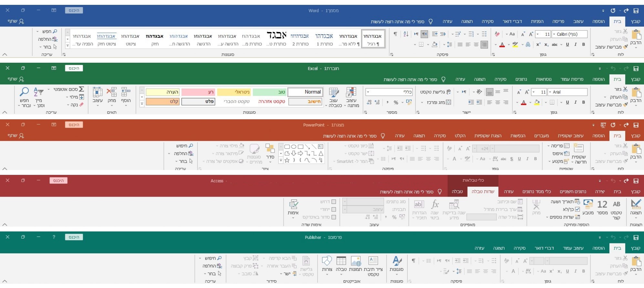This screenshot has width=644, height=288.
Task: Open Change Case (Aa) dropdown in Word
Action: (x=510, y=34)
